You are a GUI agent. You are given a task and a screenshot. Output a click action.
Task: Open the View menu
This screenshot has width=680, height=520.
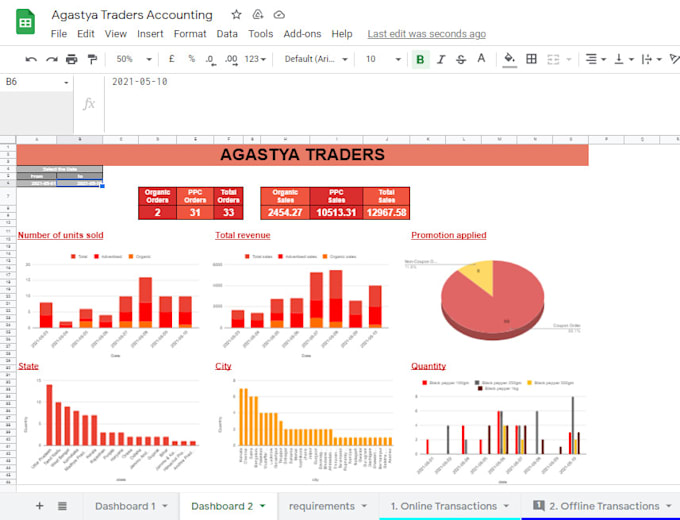pos(115,34)
